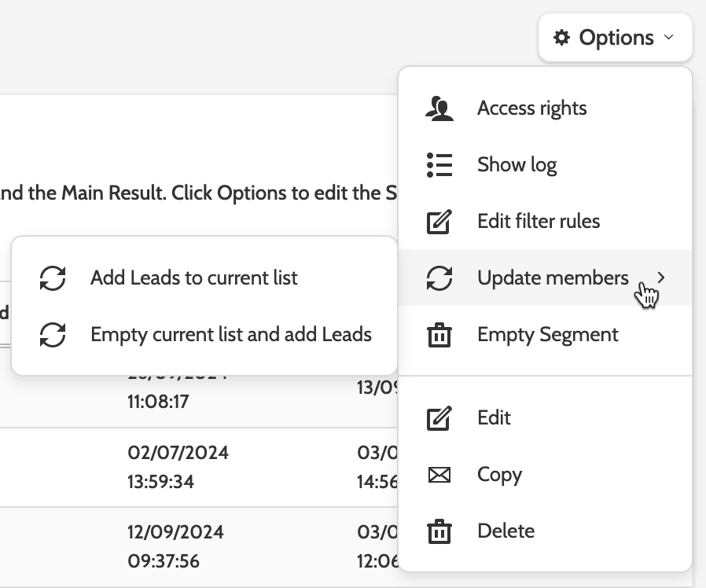Image resolution: width=706 pixels, height=588 pixels.
Task: Click the envelope icon beside Copy
Action: click(439, 475)
